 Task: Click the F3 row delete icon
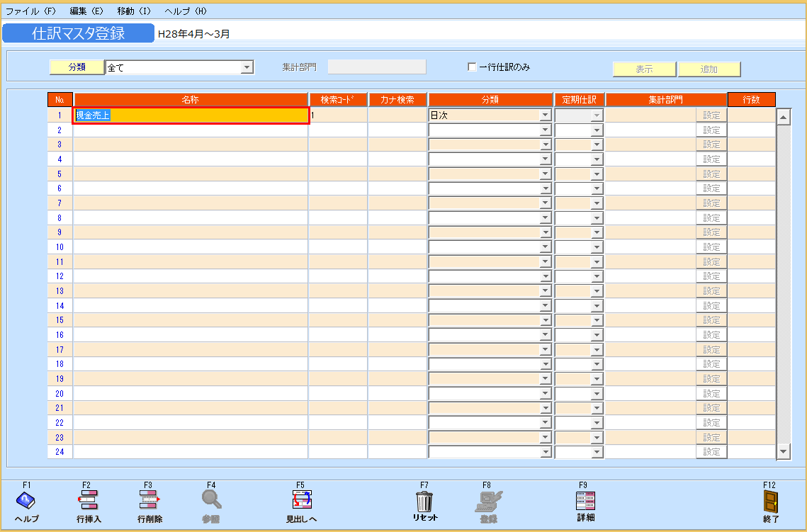click(x=149, y=501)
